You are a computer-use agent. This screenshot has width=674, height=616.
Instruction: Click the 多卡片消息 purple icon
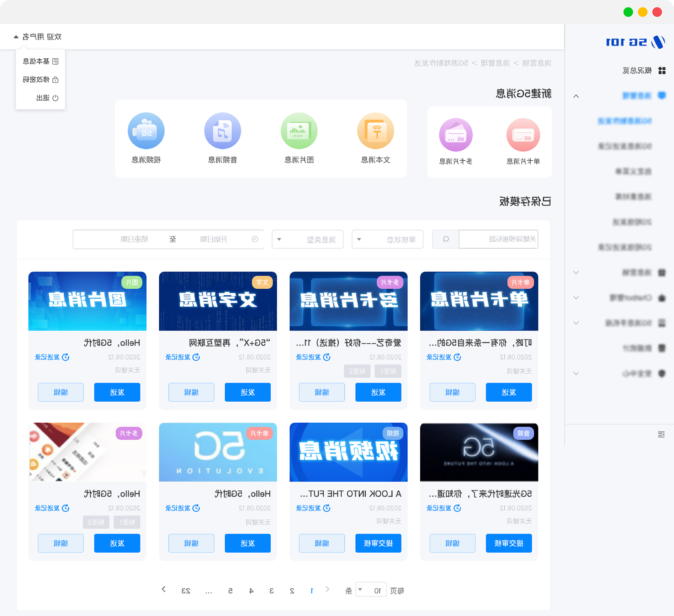click(456, 135)
